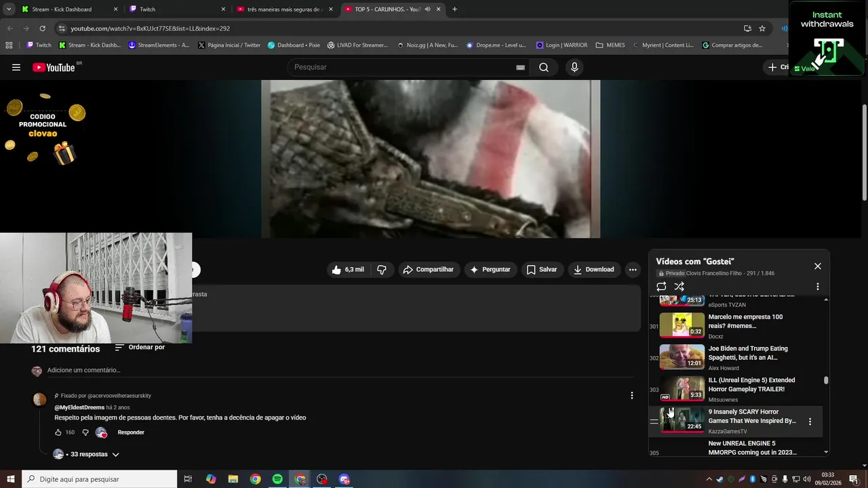Open the tab search dropdown
The image size is (868, 488).
click(x=9, y=9)
